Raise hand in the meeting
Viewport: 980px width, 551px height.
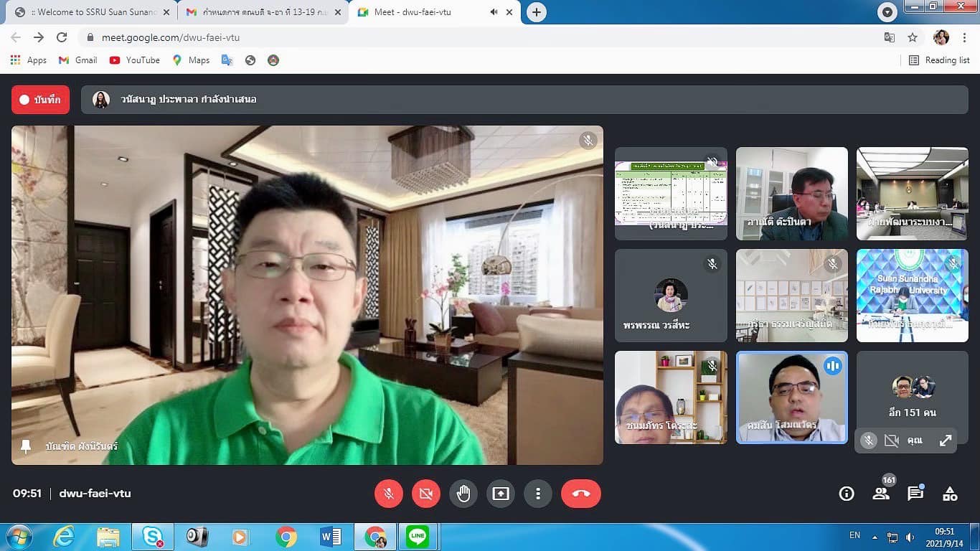click(x=463, y=494)
